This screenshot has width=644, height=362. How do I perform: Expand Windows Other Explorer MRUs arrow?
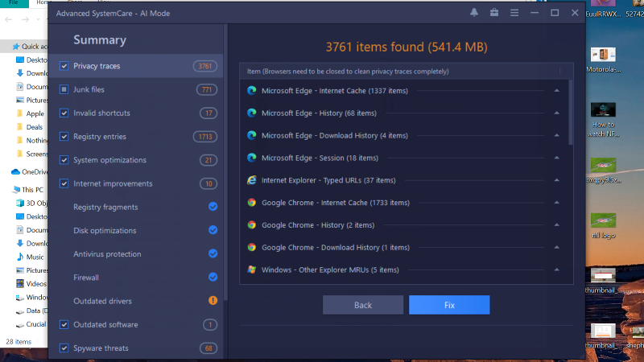coord(556,269)
